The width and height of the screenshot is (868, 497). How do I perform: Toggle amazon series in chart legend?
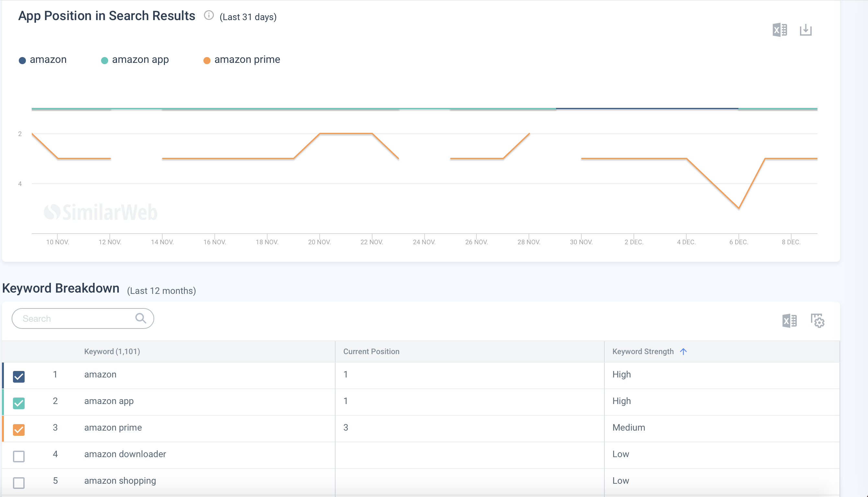(43, 60)
